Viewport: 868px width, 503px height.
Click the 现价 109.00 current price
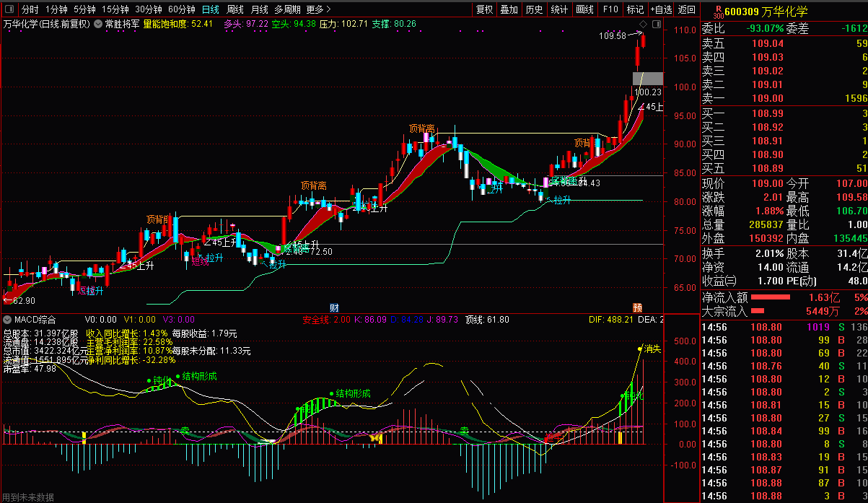click(x=768, y=183)
